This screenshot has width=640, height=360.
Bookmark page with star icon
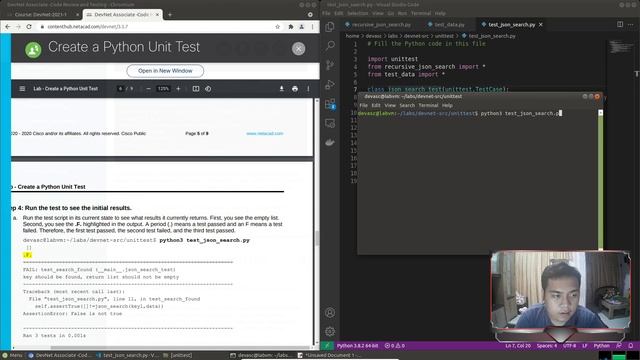(x=278, y=27)
